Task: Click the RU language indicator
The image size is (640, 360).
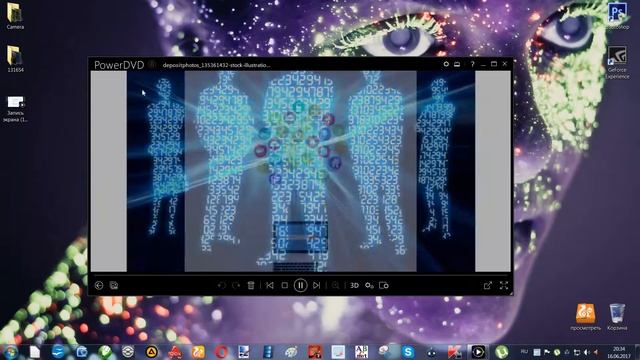Action: tap(524, 352)
